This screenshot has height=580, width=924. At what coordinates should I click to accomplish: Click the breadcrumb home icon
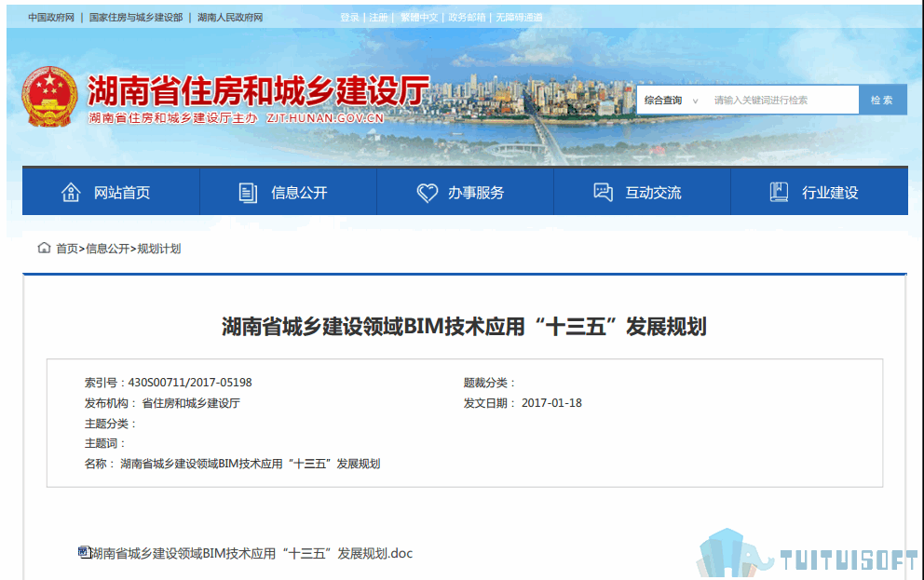pyautogui.click(x=44, y=248)
